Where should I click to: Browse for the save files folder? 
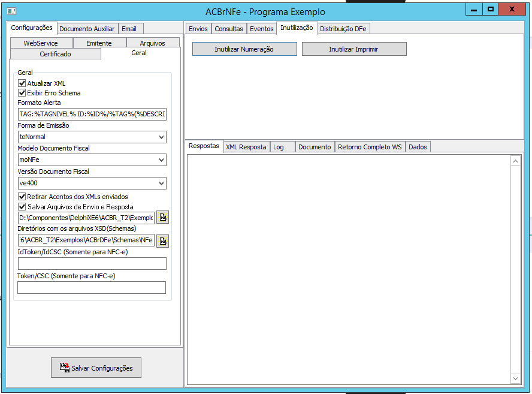[x=163, y=217]
